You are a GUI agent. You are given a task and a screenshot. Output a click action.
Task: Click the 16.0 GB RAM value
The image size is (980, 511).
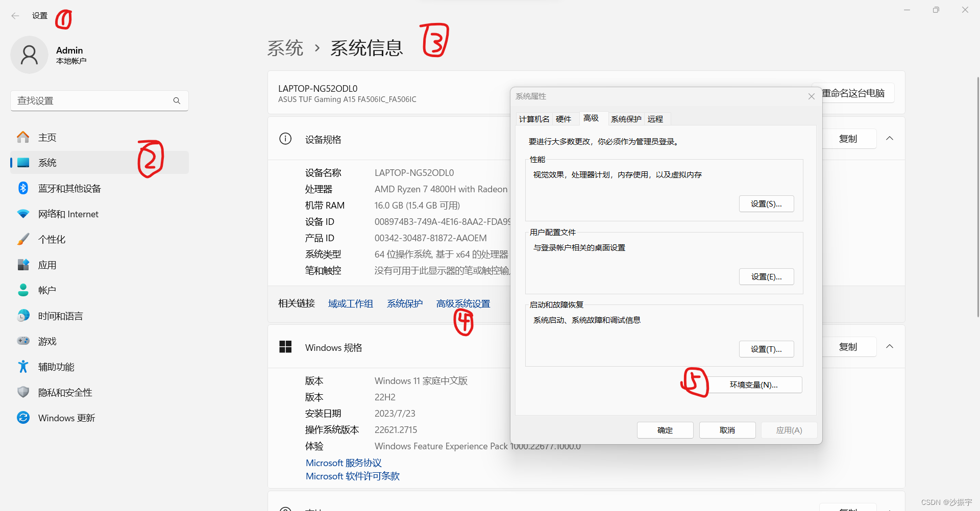[x=417, y=206]
